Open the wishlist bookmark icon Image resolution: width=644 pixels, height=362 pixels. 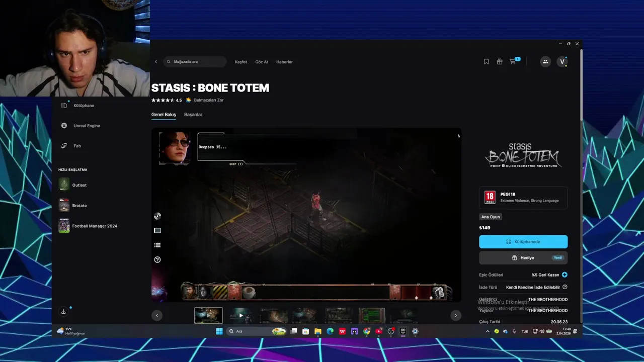[x=486, y=62]
